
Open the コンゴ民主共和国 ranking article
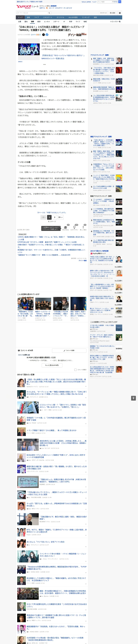pyautogui.click(x=104, y=98)
